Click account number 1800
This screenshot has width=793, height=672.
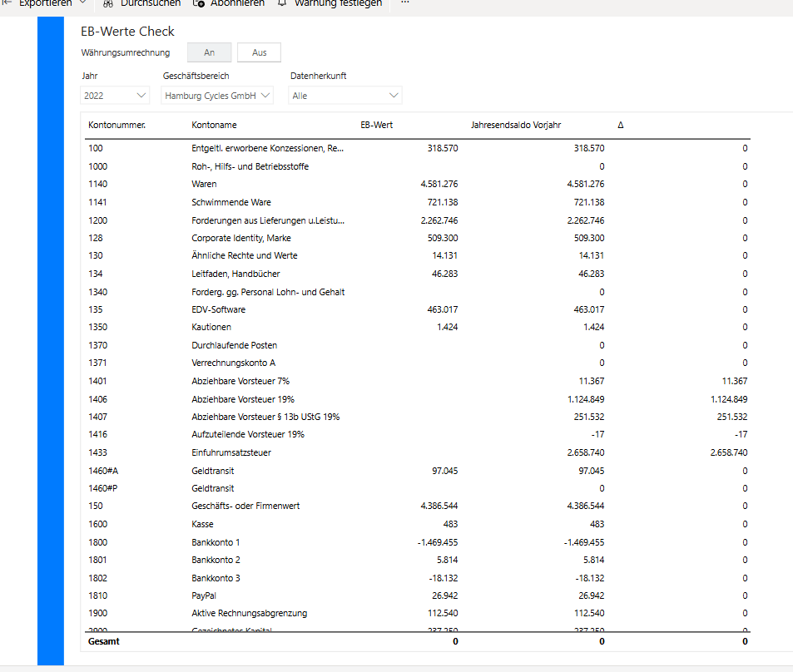pos(97,542)
